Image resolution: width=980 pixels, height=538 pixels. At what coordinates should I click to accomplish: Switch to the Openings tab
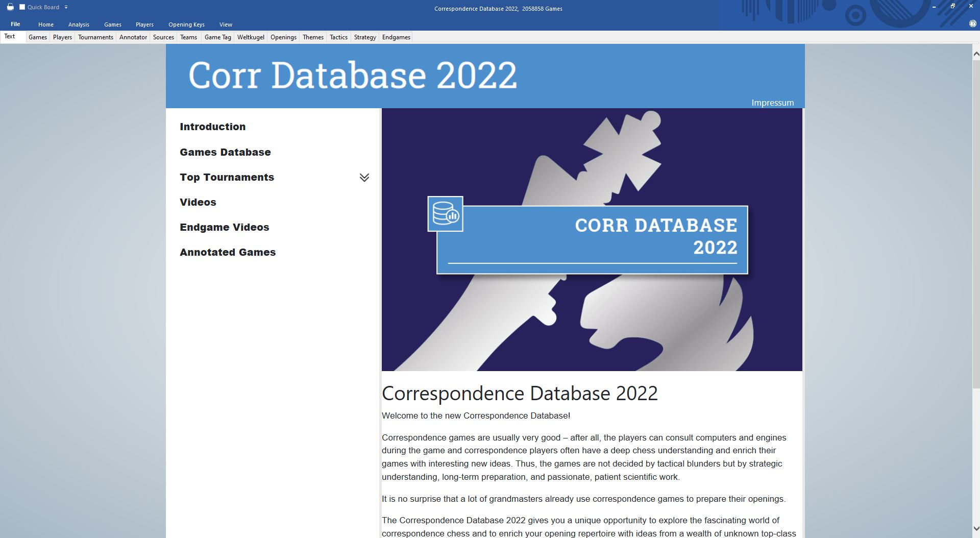click(x=283, y=37)
